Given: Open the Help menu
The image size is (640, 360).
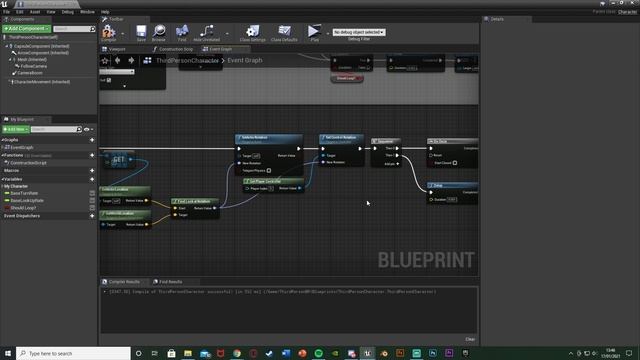Looking at the screenshot, I should (105, 12).
